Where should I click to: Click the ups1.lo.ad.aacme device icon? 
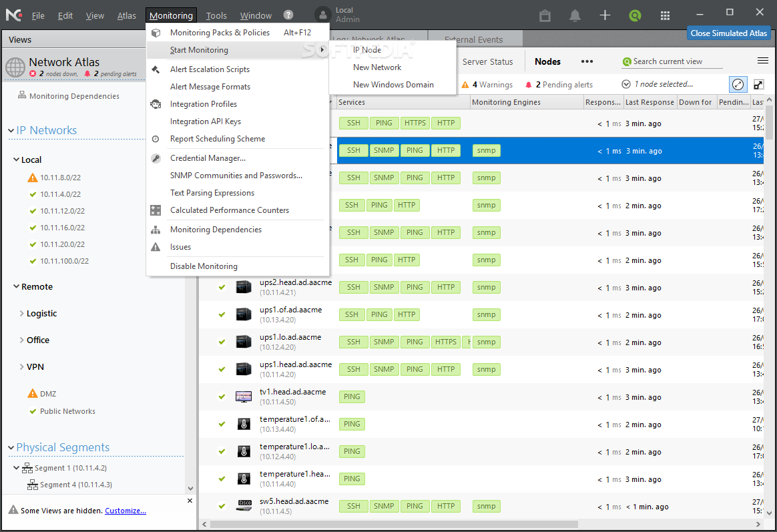[x=243, y=342]
